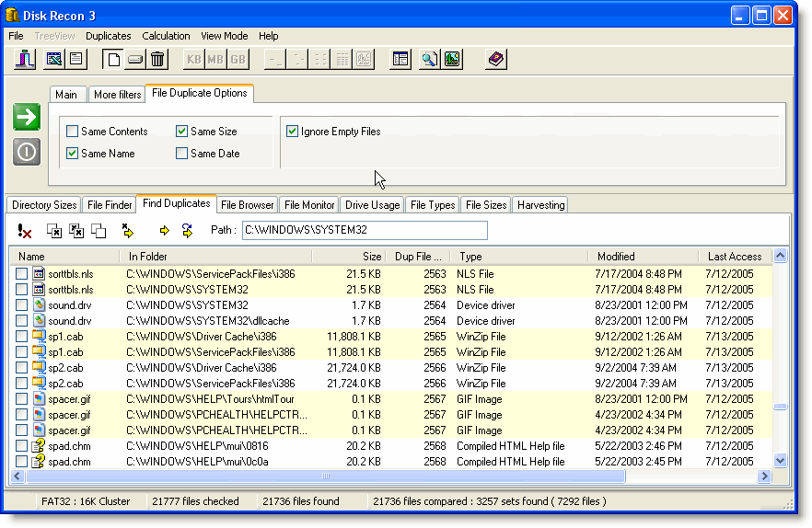Click the panel layout toolbar icon
812x528 pixels.
pyautogui.click(x=400, y=59)
